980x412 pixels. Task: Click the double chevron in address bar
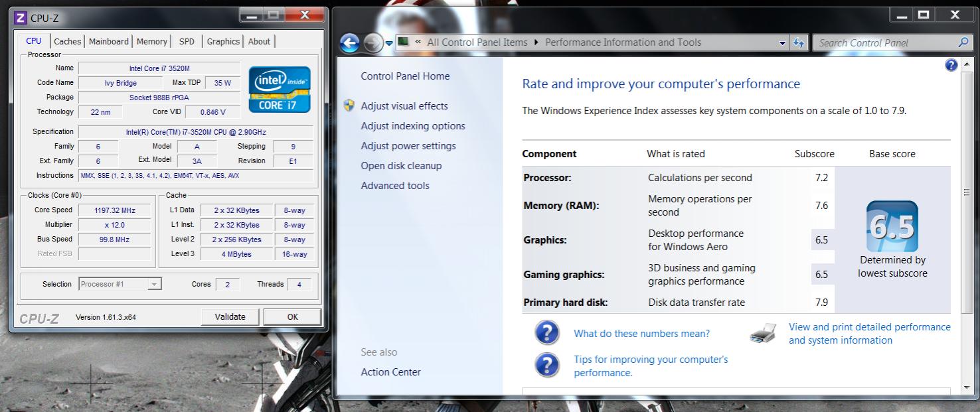pyautogui.click(x=418, y=42)
